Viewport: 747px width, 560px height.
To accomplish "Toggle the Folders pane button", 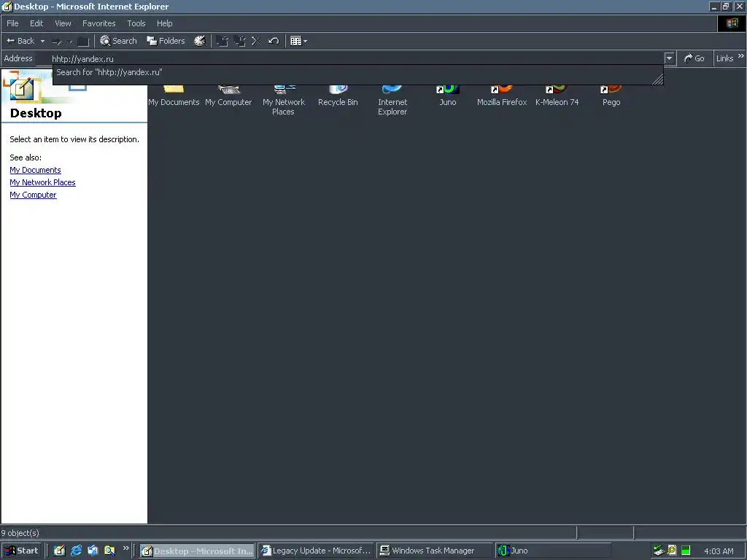I will 166,41.
